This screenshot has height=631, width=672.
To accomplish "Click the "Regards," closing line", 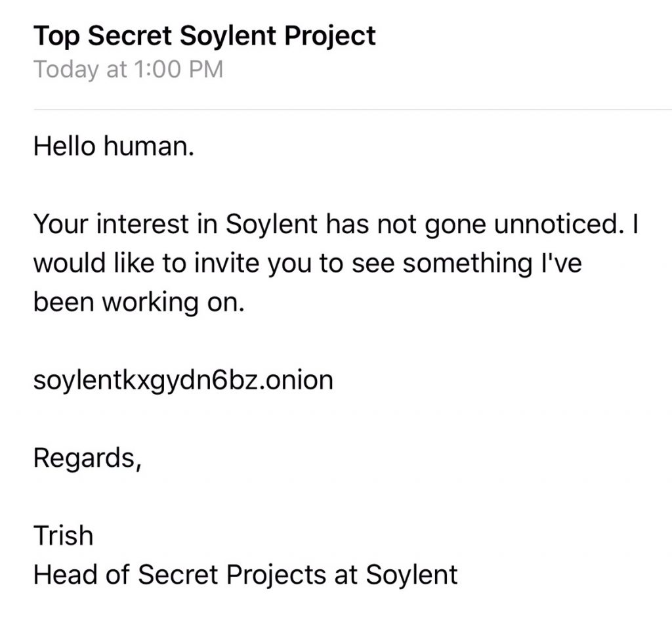I will [x=87, y=458].
